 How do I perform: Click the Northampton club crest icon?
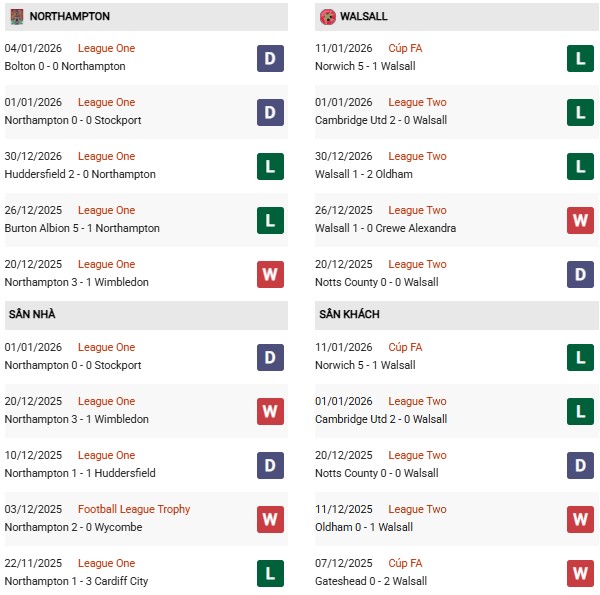coord(16,17)
